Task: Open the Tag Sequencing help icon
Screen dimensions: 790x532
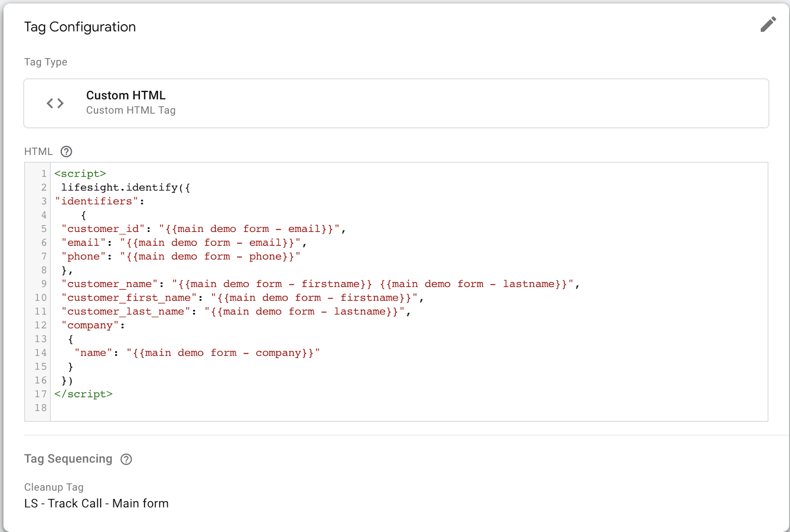Action: 126,459
